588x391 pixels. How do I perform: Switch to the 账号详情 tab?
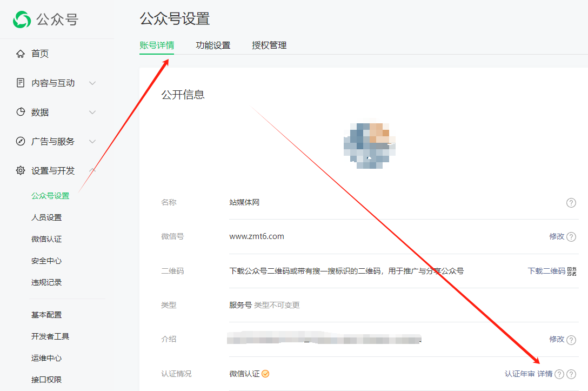157,45
